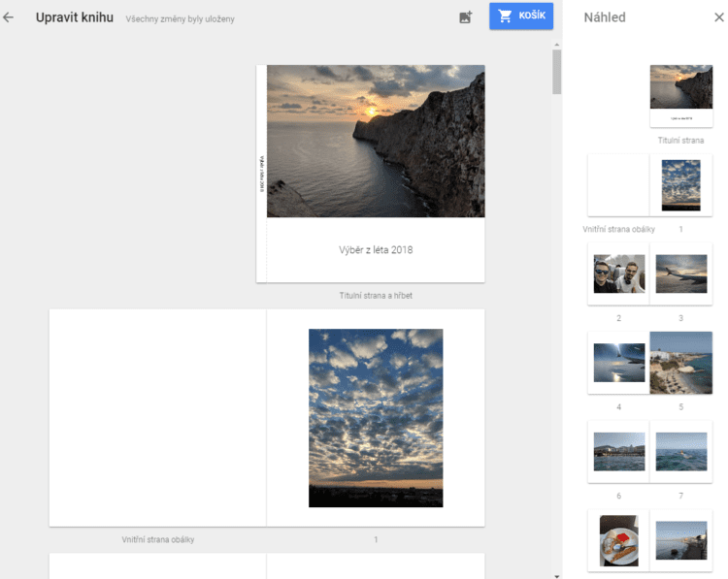Select the food plate thumbnail in preview
The width and height of the screenshot is (728, 579).
619,540
